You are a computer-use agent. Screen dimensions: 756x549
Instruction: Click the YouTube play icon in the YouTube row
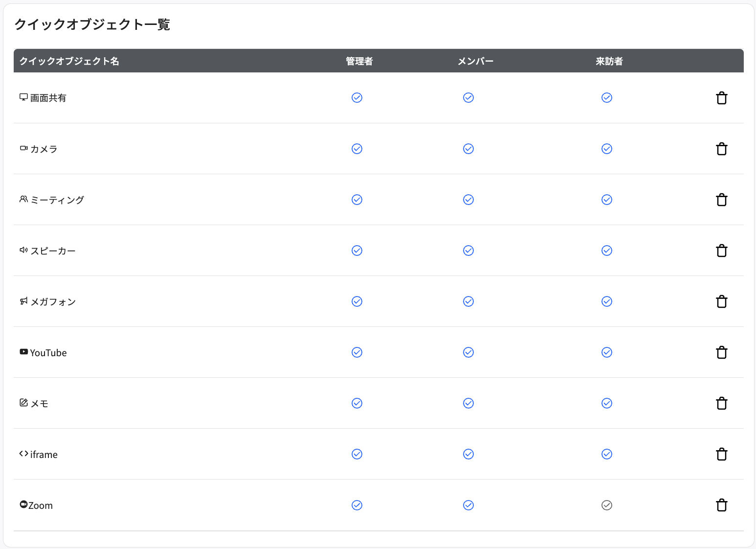pos(23,351)
